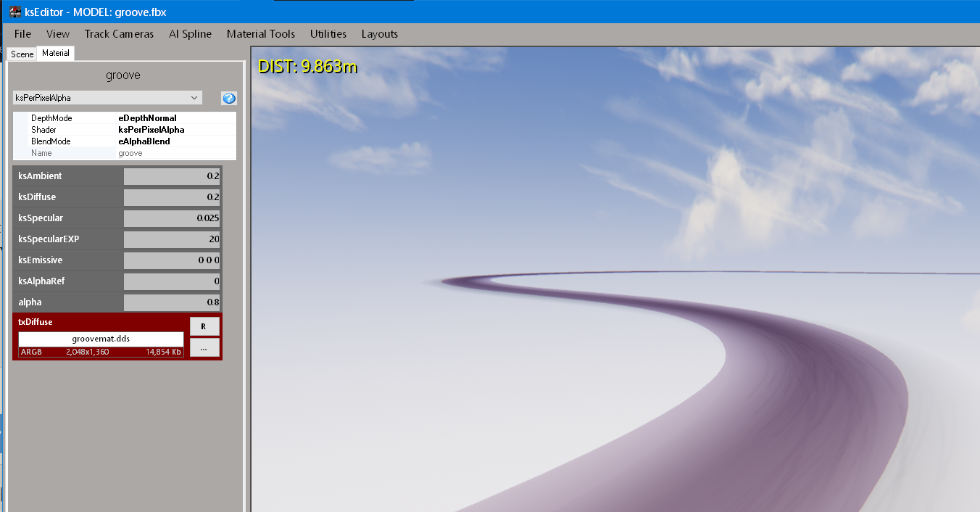Select the groovemat.dds texture name field
980x512 pixels.
(101, 339)
